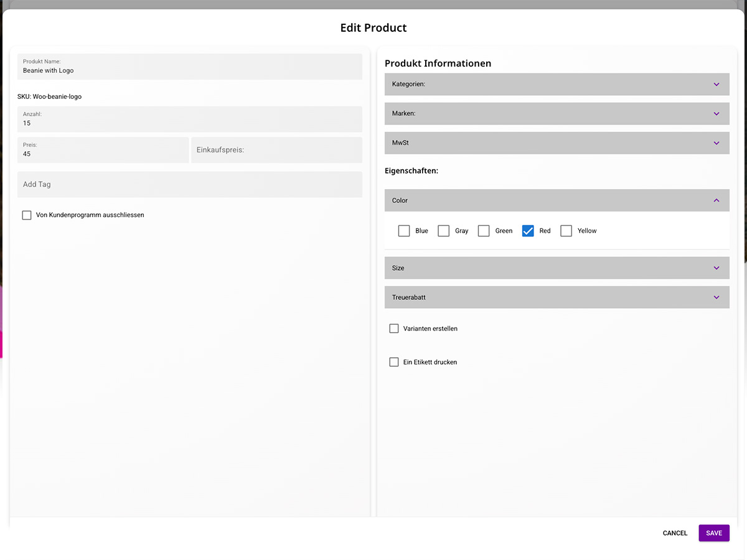Expand the Size chevron arrow

pos(716,268)
